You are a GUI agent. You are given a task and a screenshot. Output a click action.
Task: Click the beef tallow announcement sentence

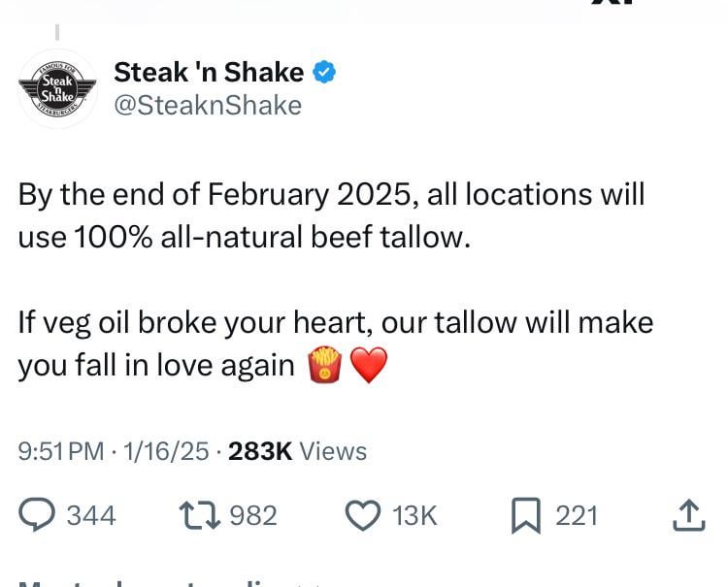(x=331, y=213)
